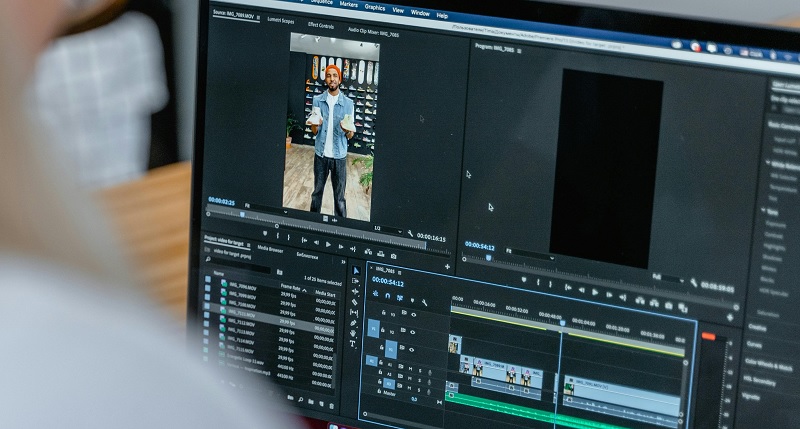Viewport: 800px width, 429px height.
Task: Export a frame from the Program monitor
Action: click(x=668, y=306)
